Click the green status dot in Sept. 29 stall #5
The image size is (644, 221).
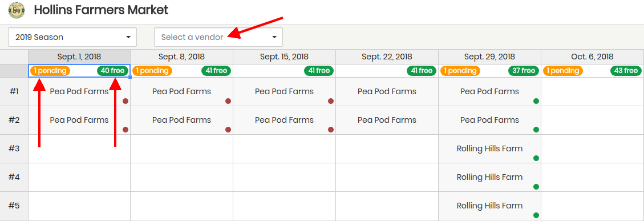(x=536, y=215)
